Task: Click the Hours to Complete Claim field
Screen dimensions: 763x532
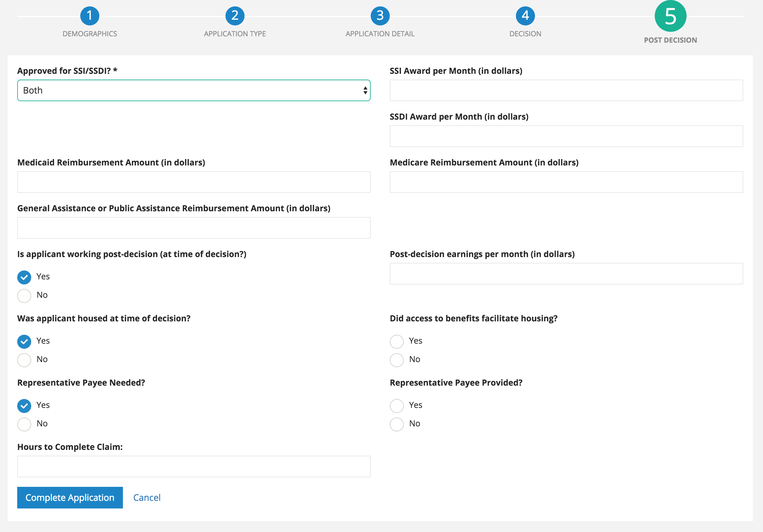Action: click(x=194, y=466)
